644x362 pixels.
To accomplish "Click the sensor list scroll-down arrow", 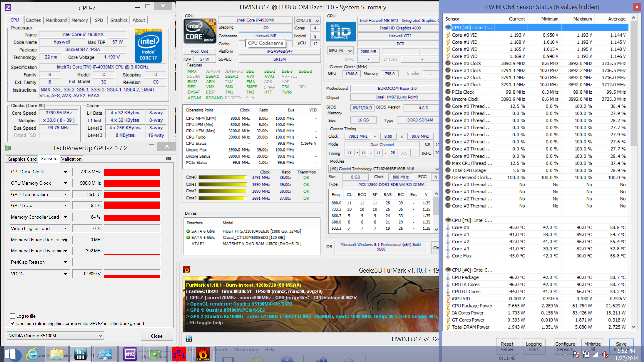I will [633, 327].
